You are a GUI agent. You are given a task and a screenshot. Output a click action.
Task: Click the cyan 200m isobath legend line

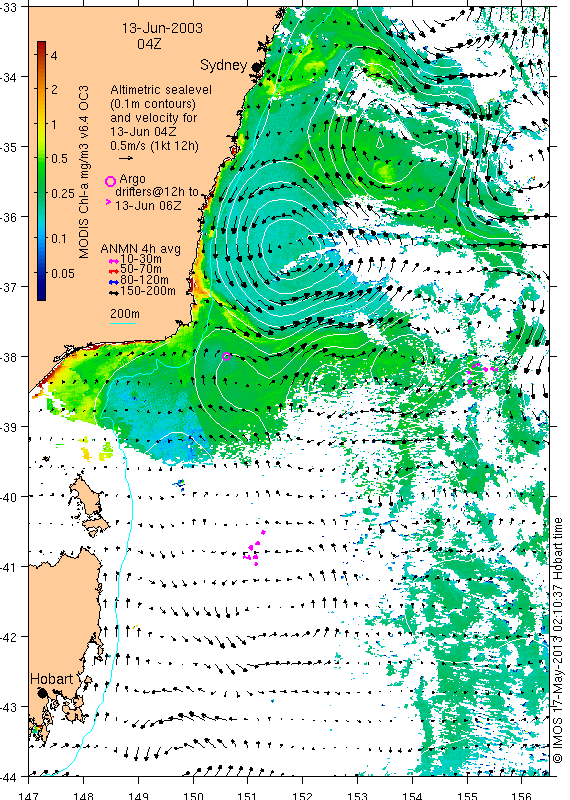[123, 323]
